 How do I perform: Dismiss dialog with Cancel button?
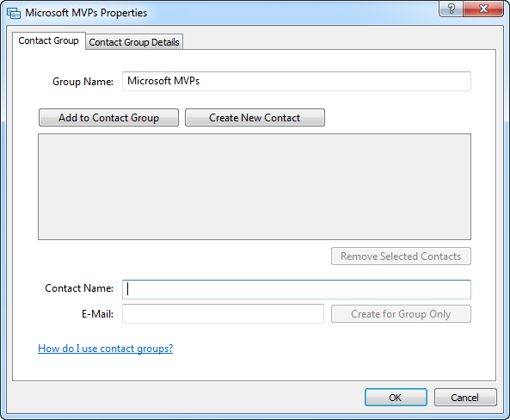click(465, 398)
